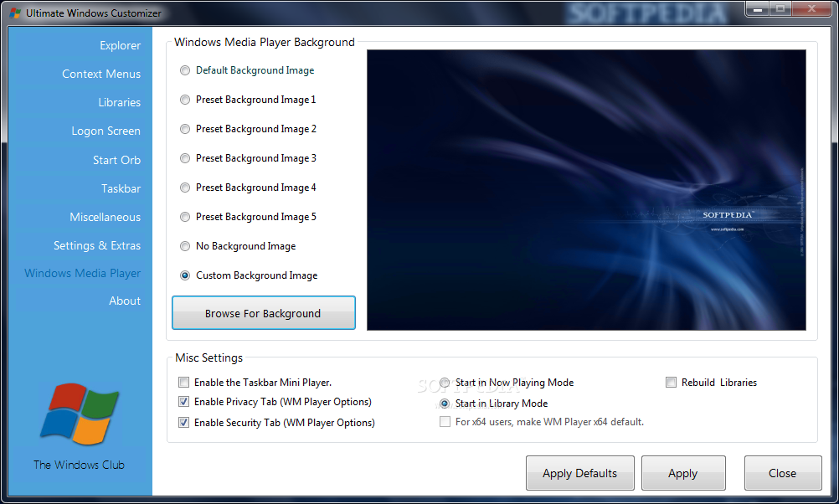Open Settings & Extras section
The height and width of the screenshot is (504, 839).
pos(97,245)
